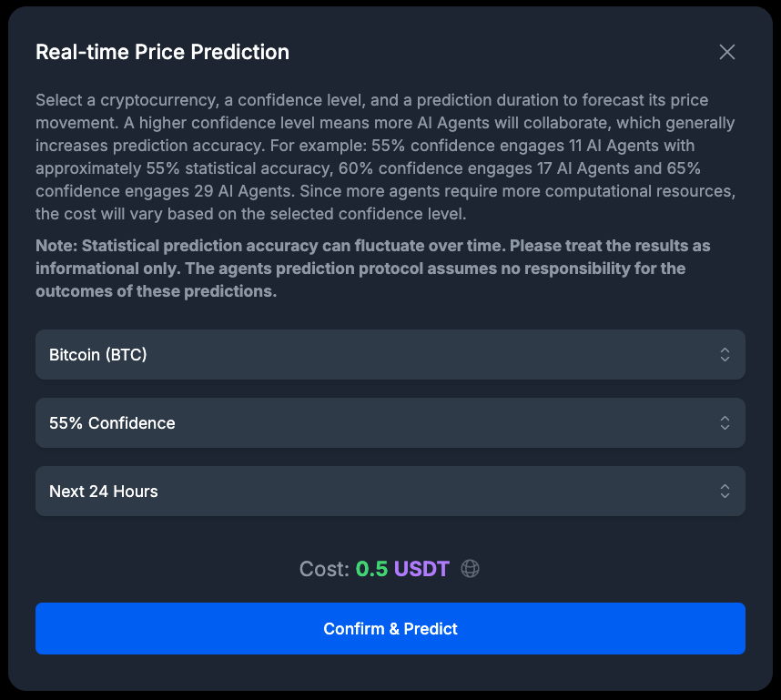Expand the 55% Confidence level selector
The width and height of the screenshot is (781, 700).
point(390,423)
